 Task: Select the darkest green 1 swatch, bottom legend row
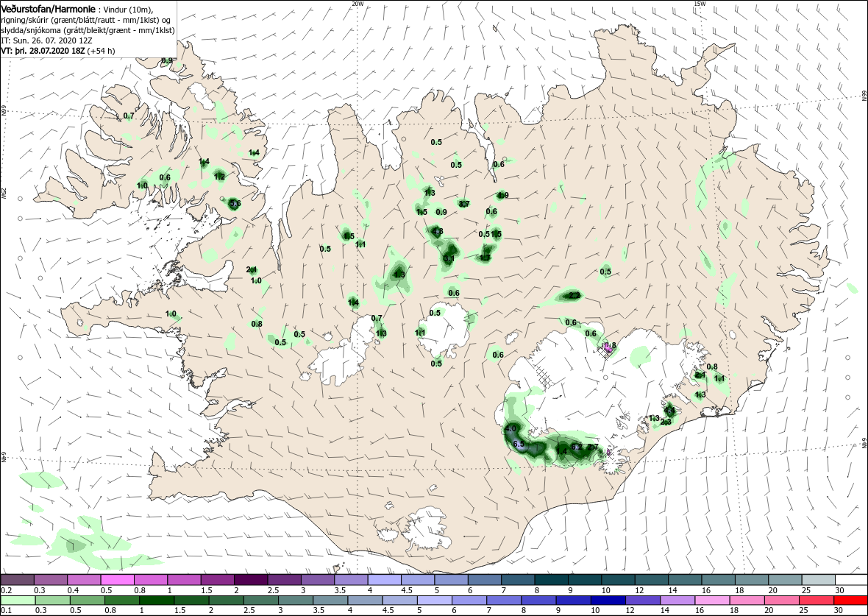point(157,601)
